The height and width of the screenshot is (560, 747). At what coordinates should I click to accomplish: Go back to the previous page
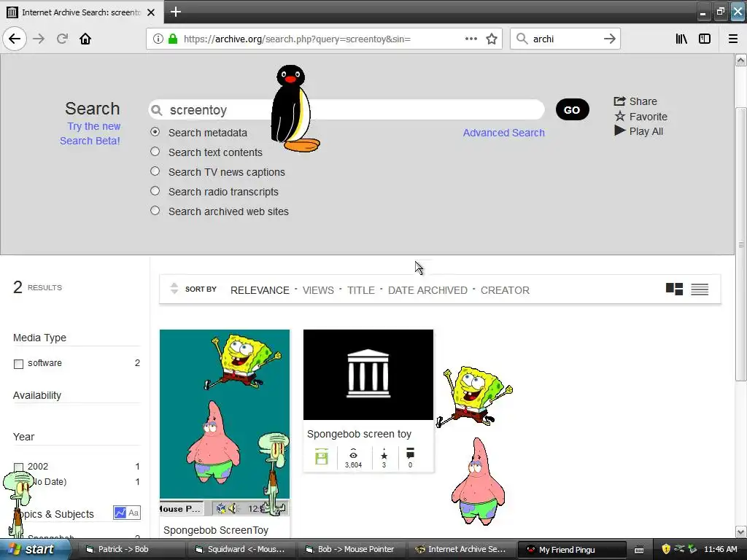tap(15, 39)
